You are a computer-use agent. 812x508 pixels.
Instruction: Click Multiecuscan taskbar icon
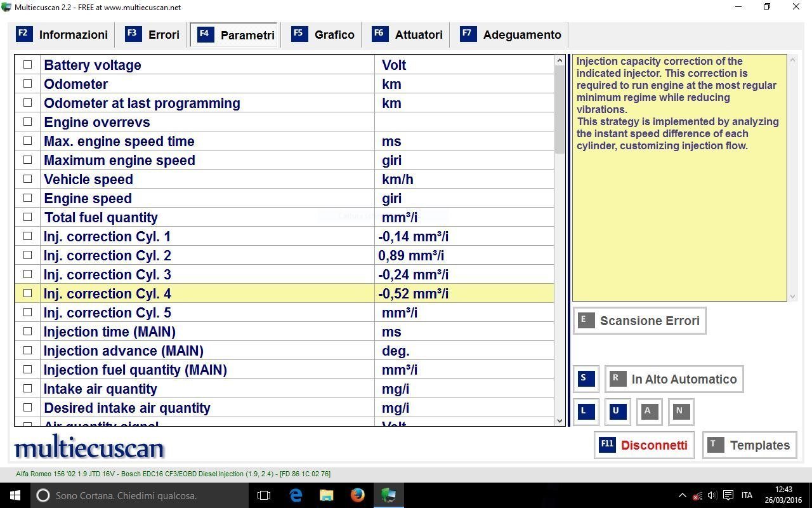[x=389, y=495]
